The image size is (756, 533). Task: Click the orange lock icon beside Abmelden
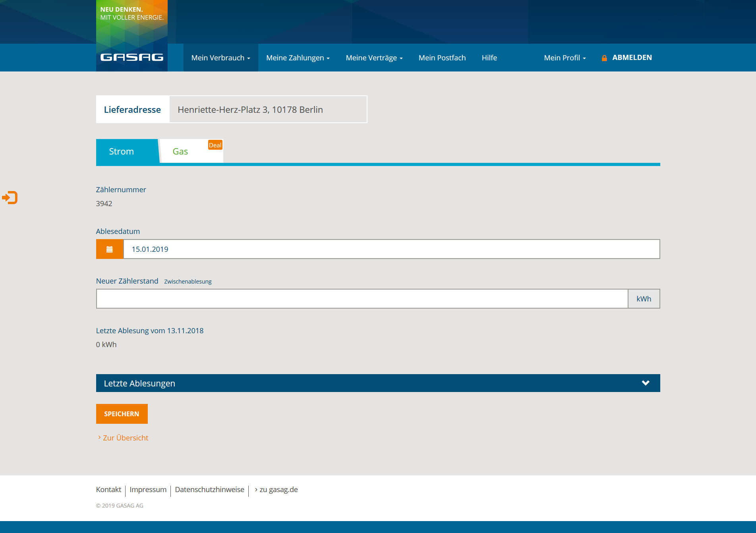[604, 58]
